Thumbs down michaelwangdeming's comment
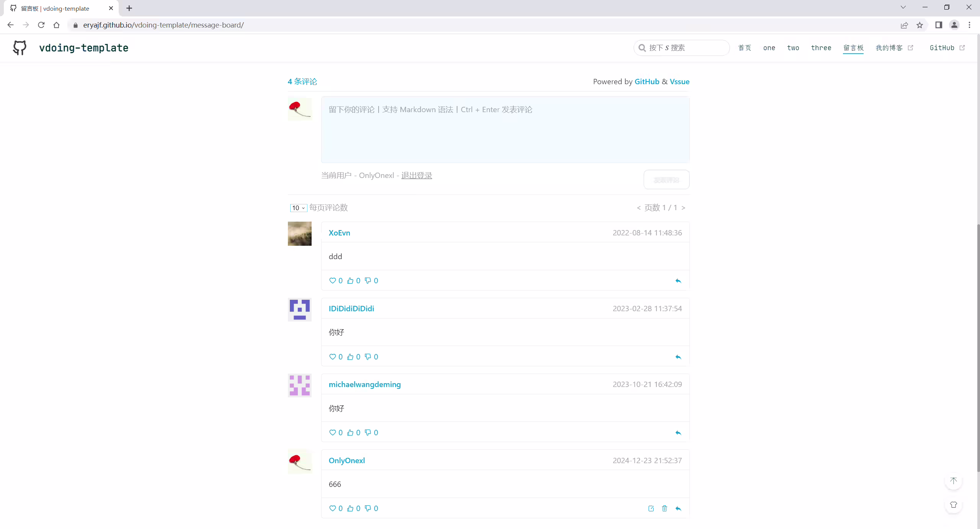Viewport: 980px width, 529px height. [x=368, y=433]
